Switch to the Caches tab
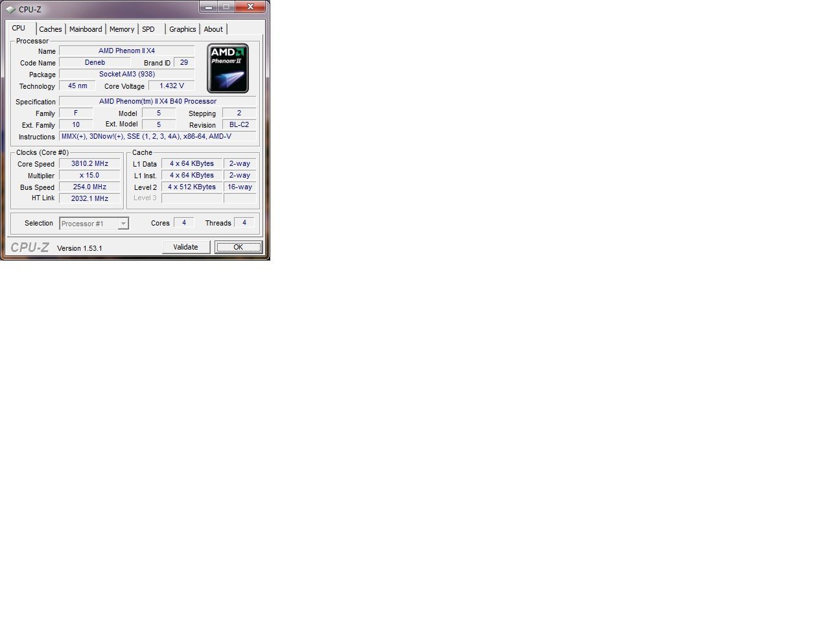The height and width of the screenshot is (630, 840). [x=51, y=29]
